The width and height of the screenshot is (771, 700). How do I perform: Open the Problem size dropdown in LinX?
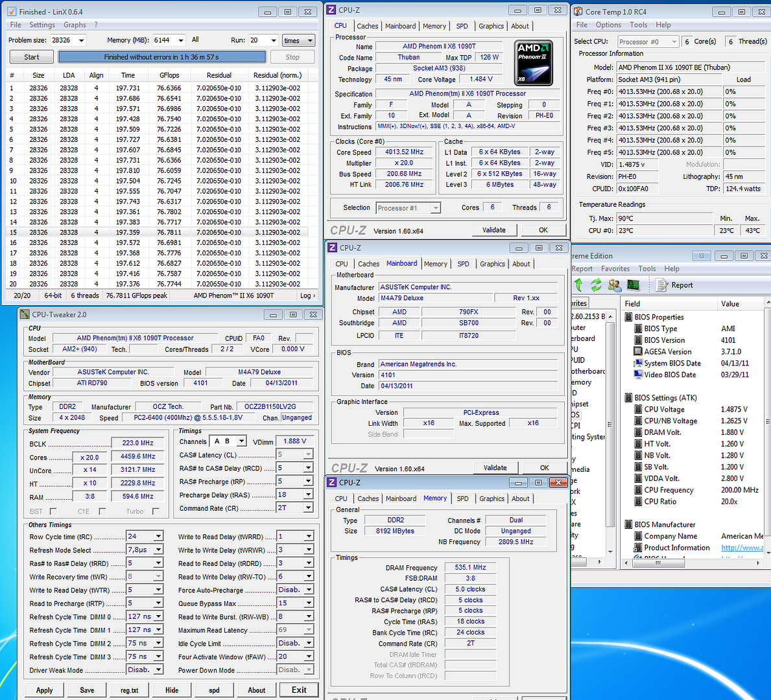[81, 40]
